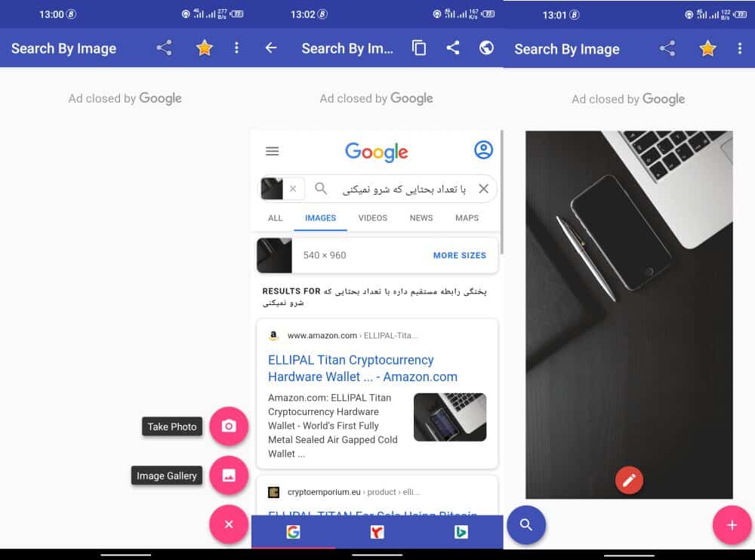Switch to the NEWS tab
Viewport: 755px width, 560px height.
(421, 218)
